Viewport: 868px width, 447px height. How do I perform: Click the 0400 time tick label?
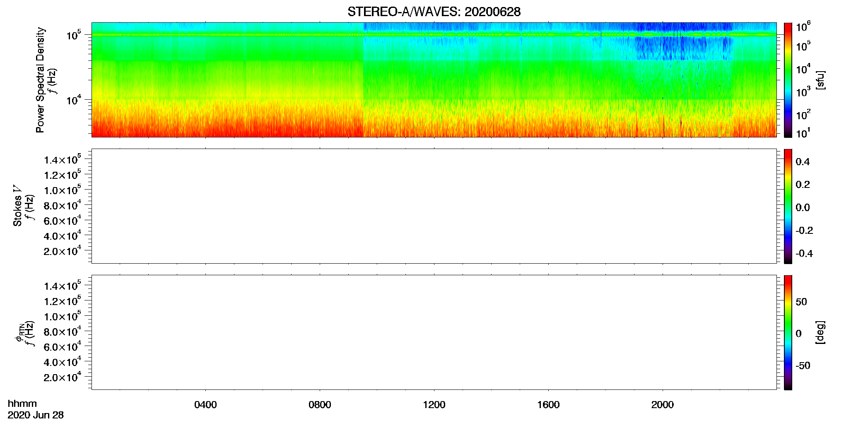pyautogui.click(x=205, y=405)
